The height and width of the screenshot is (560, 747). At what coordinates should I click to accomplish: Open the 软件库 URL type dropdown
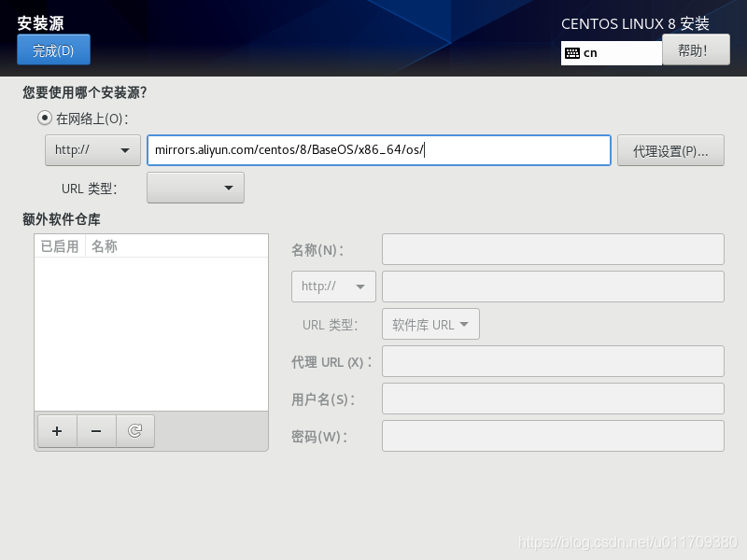pos(430,325)
